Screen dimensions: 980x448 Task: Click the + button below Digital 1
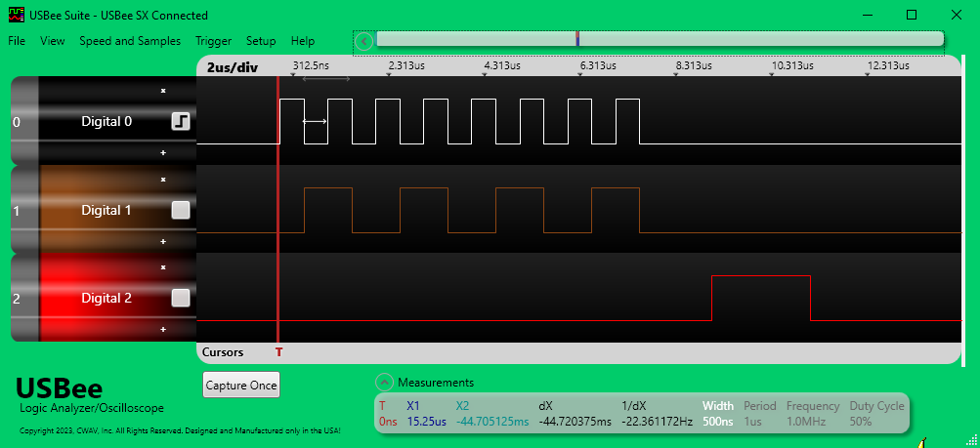(163, 241)
